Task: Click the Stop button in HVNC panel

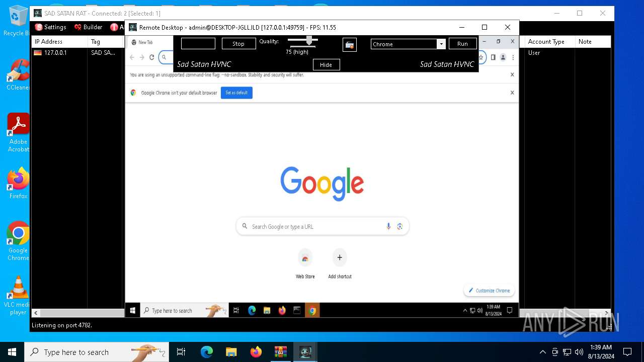Action: (x=238, y=44)
